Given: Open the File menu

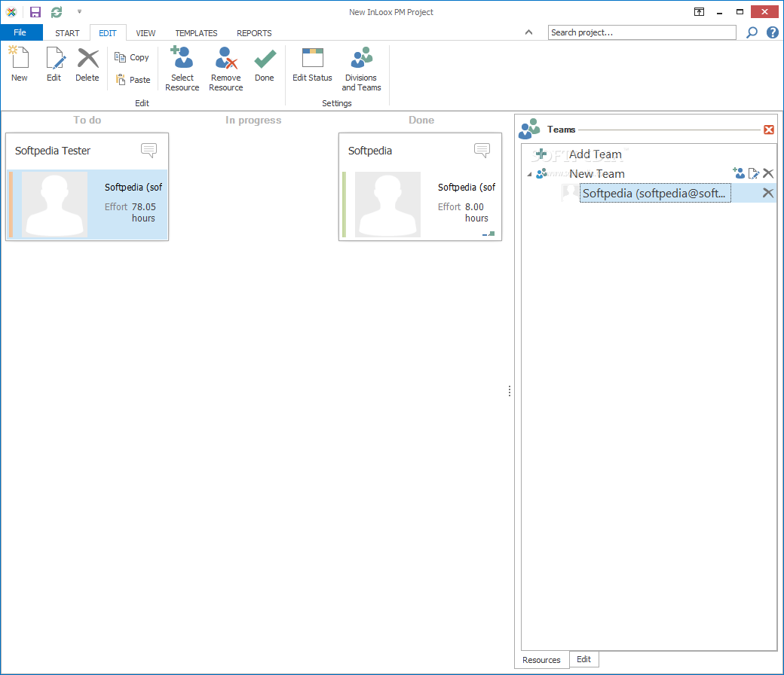Looking at the screenshot, I should pyautogui.click(x=20, y=32).
